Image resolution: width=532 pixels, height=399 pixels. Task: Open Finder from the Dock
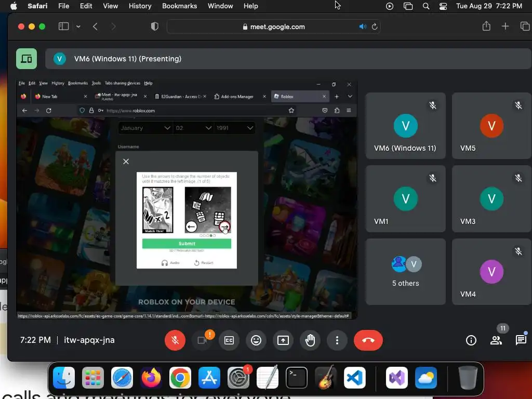tap(64, 378)
